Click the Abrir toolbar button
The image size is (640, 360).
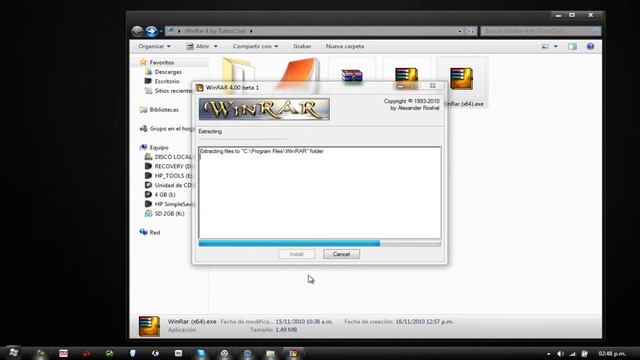tap(198, 46)
